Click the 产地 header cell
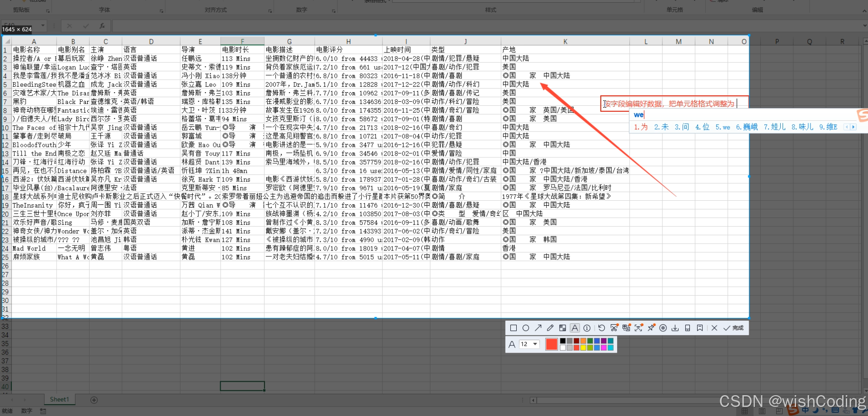 [x=565, y=50]
